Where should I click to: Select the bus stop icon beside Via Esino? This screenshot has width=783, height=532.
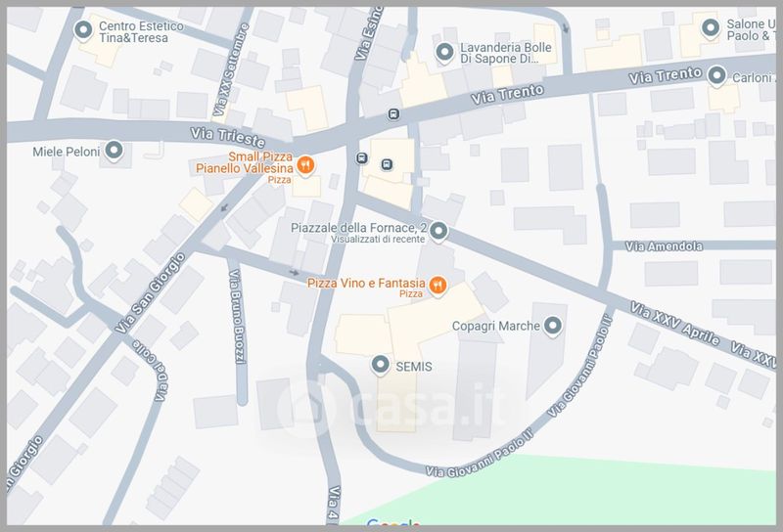coord(362,158)
